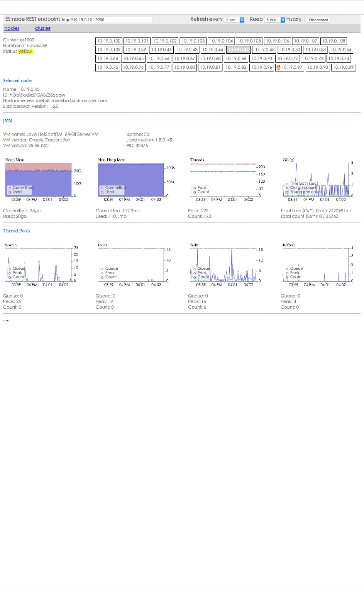Screen dimensions: 364x591
Task: Click the 'Committed: 25gb' heap value
Action: (22, 211)
